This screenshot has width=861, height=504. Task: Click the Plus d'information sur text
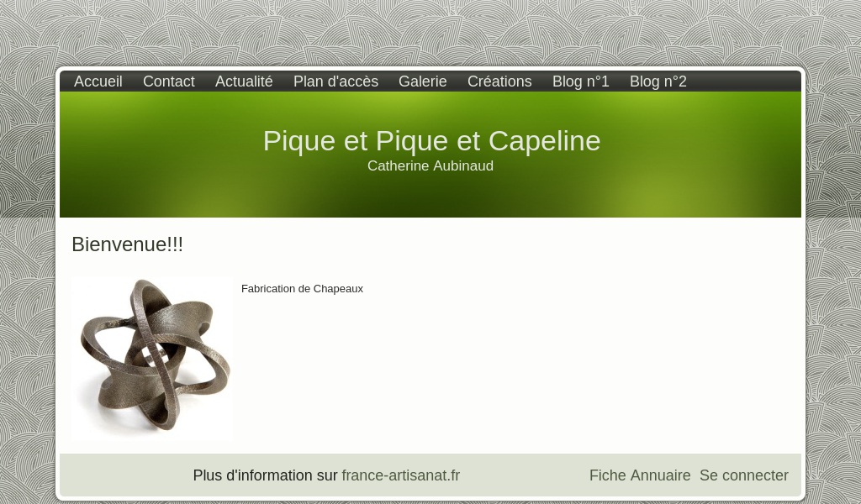(265, 475)
